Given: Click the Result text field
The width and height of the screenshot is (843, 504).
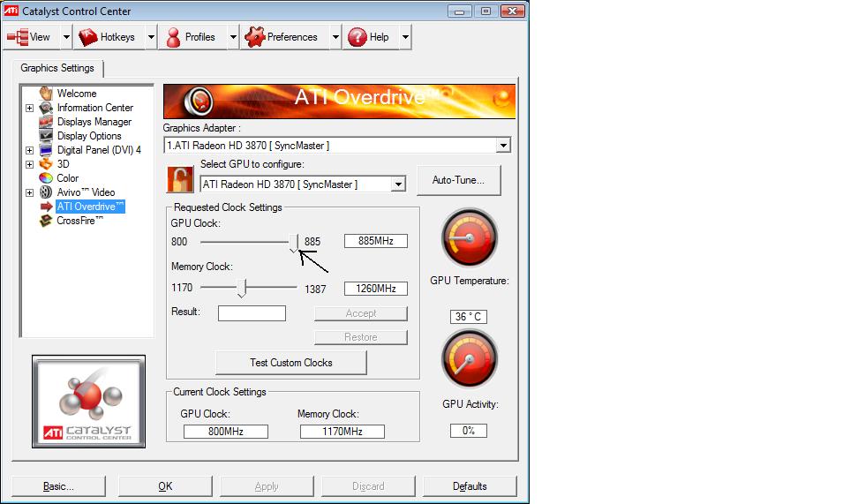Looking at the screenshot, I should click(x=252, y=313).
